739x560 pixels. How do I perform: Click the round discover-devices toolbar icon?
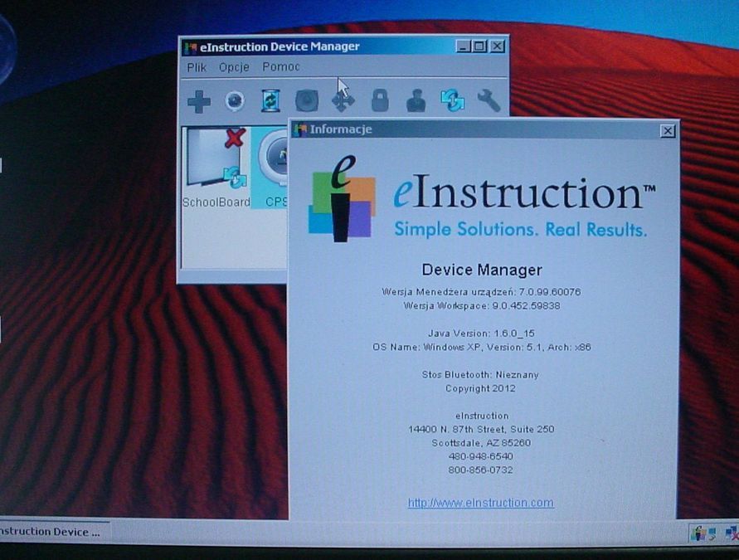[x=235, y=101]
